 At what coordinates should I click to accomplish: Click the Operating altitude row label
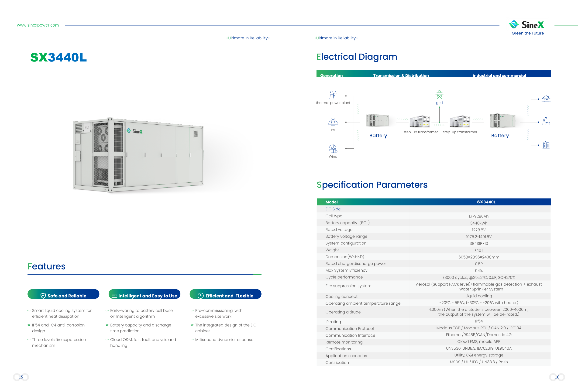click(x=343, y=312)
